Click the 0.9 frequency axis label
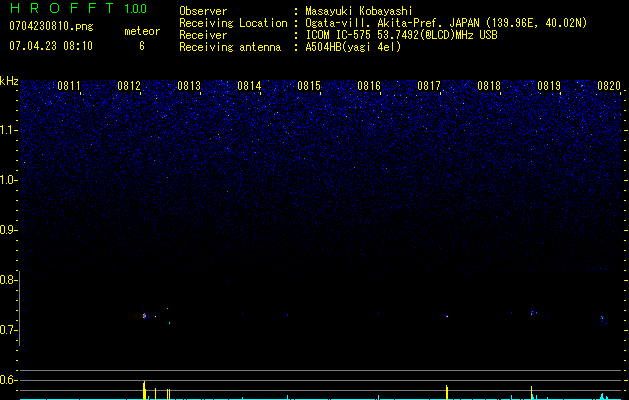629x400 pixels. pos(8,230)
